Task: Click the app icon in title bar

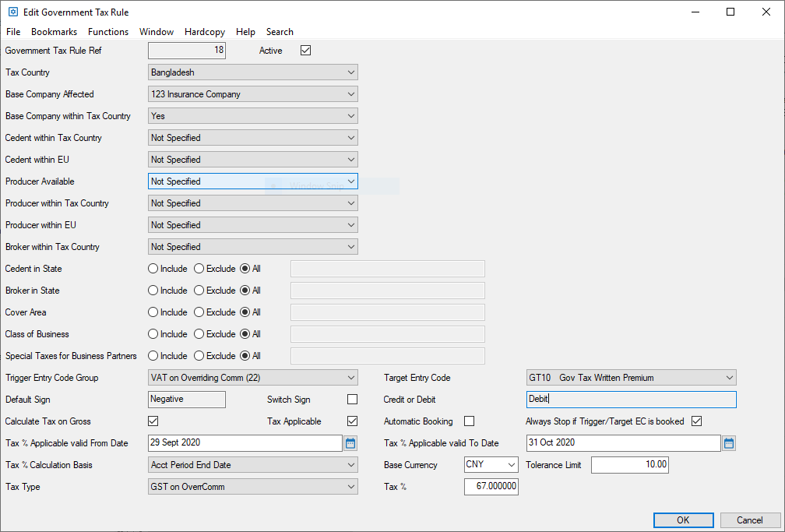Action: [x=12, y=12]
